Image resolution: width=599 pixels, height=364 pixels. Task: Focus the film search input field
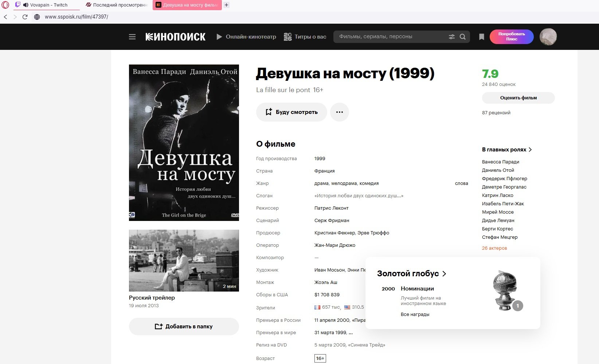click(390, 37)
